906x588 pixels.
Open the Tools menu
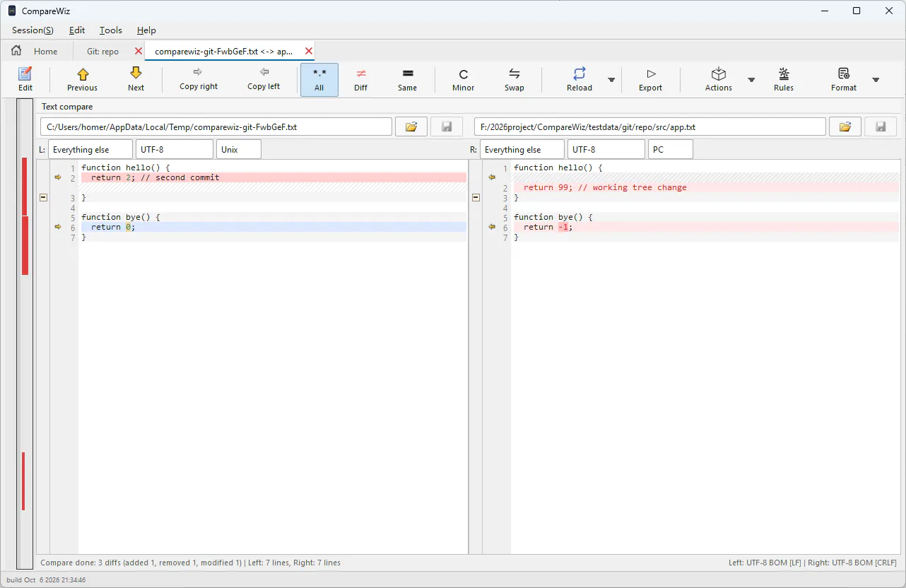pyautogui.click(x=111, y=30)
